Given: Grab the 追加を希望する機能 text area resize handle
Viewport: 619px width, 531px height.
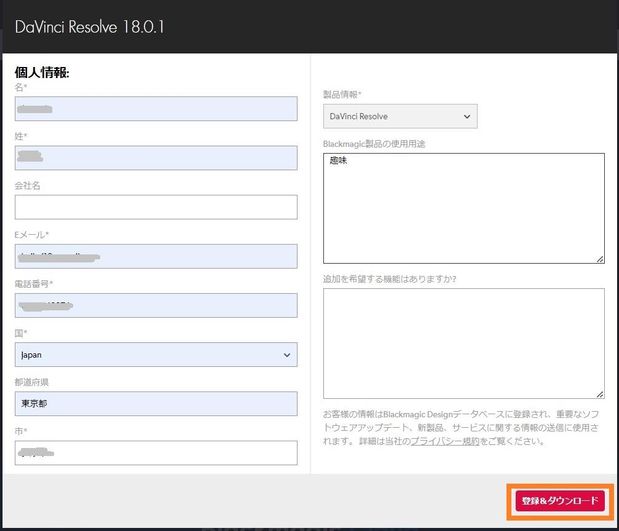Looking at the screenshot, I should pos(600,394).
